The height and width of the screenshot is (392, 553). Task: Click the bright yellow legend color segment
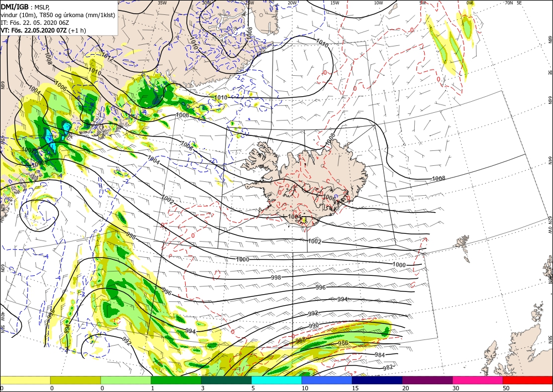tap(25, 380)
